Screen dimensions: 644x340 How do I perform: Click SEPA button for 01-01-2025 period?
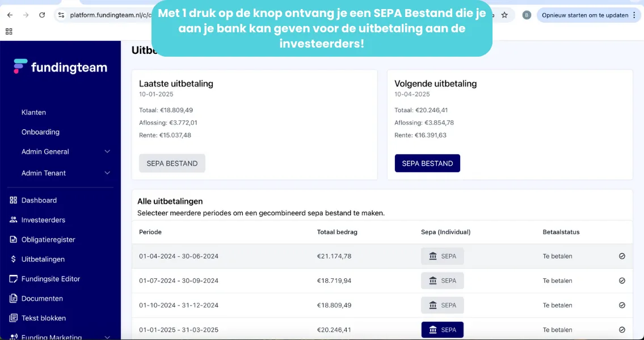(442, 330)
